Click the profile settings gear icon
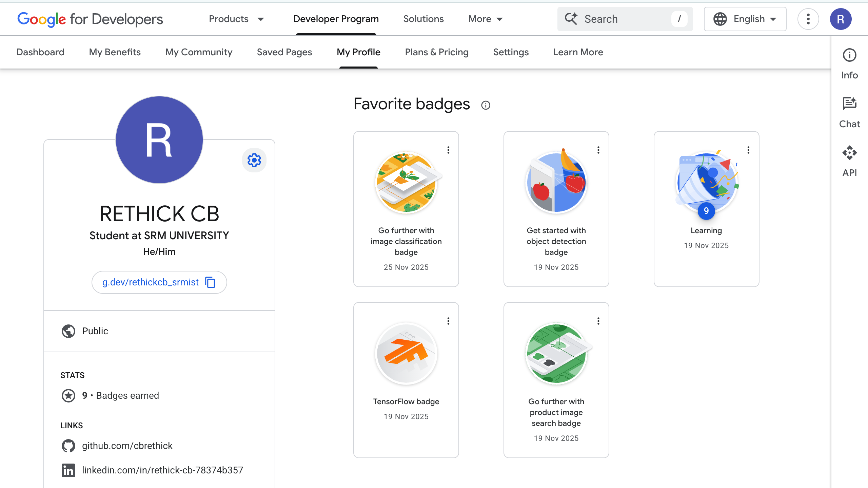Screen dimensions: 868x488 (x=254, y=160)
